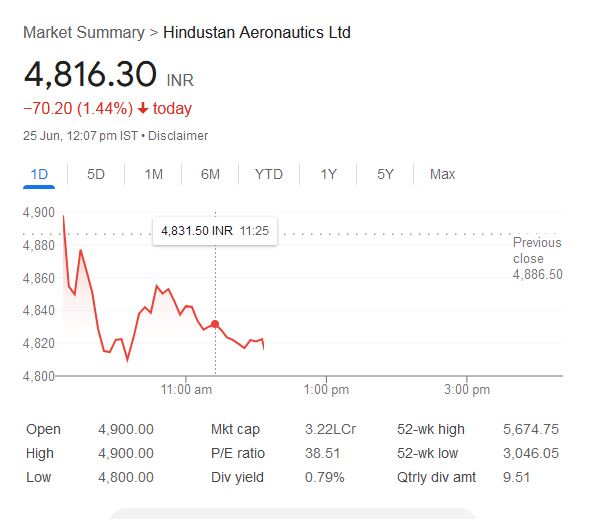Click the red down arrow icon

tap(143, 108)
